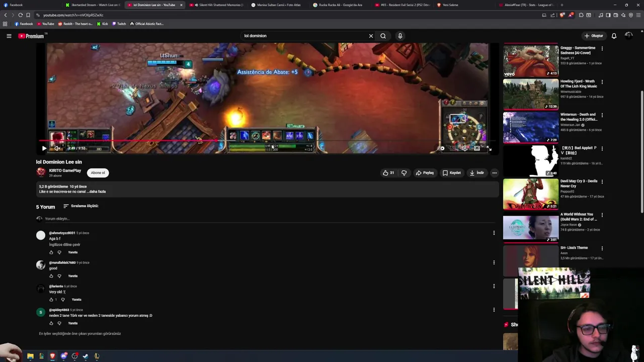
Task: Open the Kick bookmark
Action: (x=103, y=24)
